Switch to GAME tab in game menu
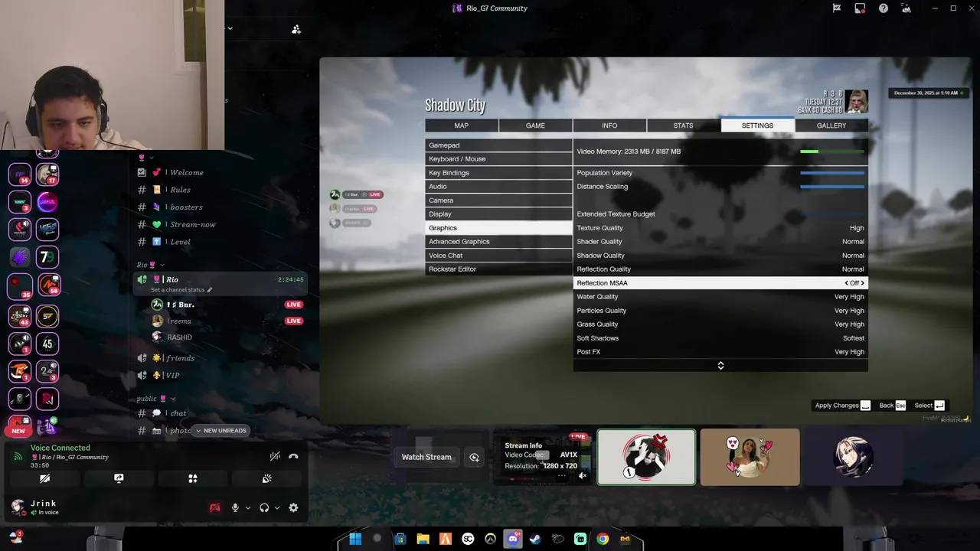The width and height of the screenshot is (980, 551). (x=535, y=126)
